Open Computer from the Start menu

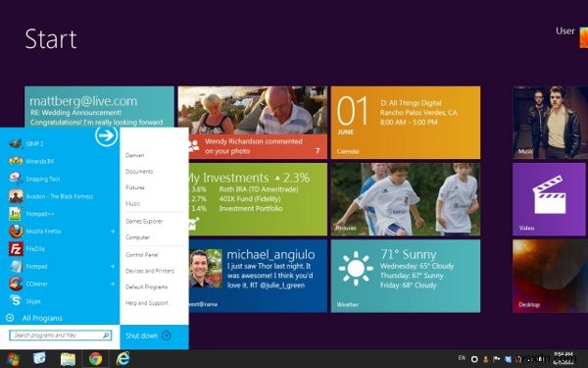tap(137, 237)
